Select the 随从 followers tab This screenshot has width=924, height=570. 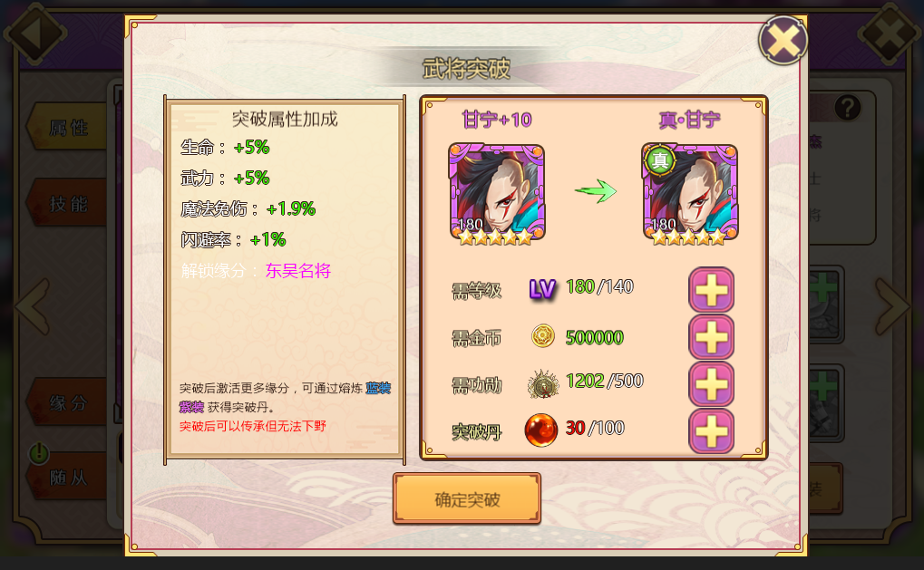point(66,477)
